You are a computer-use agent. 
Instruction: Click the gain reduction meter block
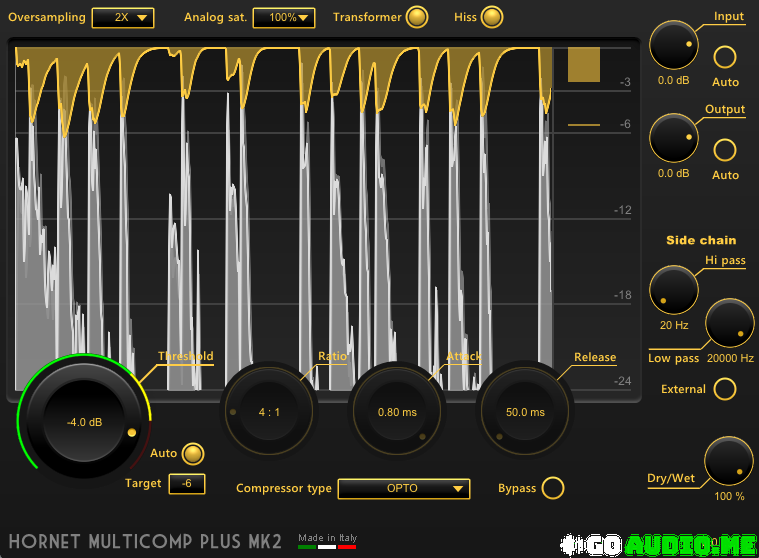[584, 64]
